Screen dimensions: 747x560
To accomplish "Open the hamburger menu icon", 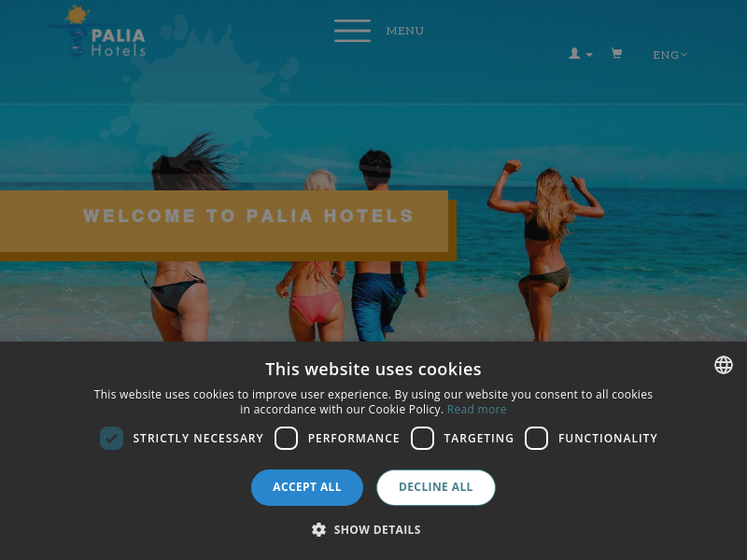I will click(352, 31).
